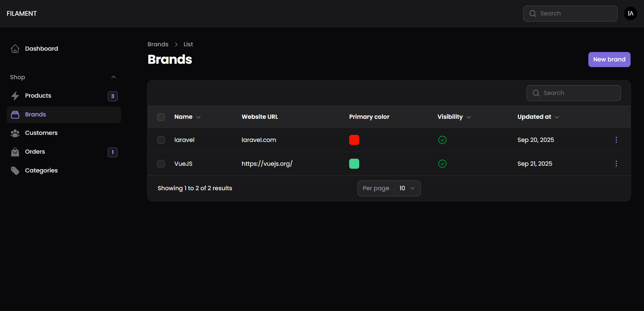
Task: Click the red laravel color swatch
Action: pyautogui.click(x=354, y=140)
